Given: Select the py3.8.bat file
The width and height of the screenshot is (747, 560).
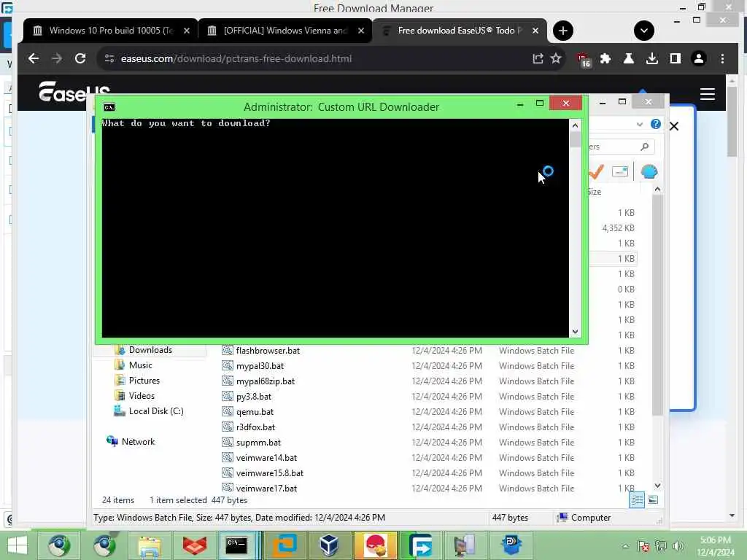Looking at the screenshot, I should point(253,396).
